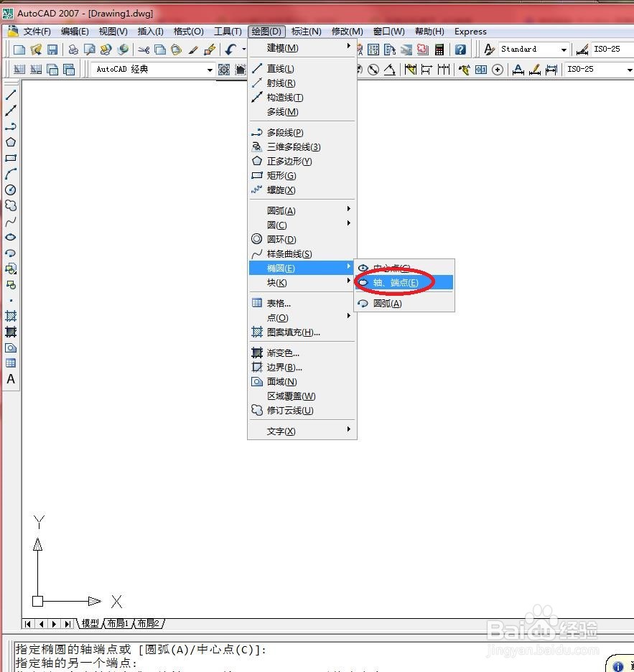Open the Standard text style dropdown
Screen dimensions: 634x672
pyautogui.click(x=564, y=50)
